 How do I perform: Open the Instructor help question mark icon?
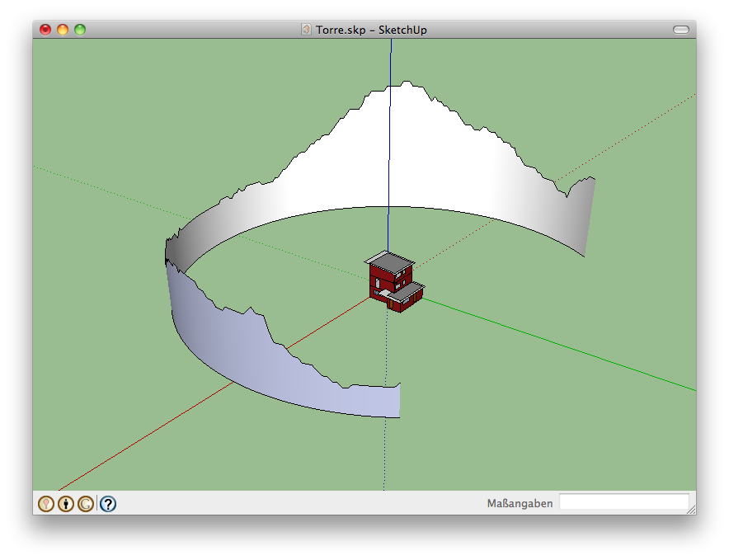tap(108, 503)
